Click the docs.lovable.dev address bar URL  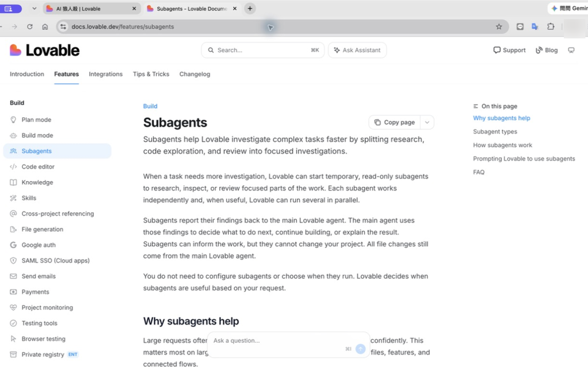[x=123, y=26]
